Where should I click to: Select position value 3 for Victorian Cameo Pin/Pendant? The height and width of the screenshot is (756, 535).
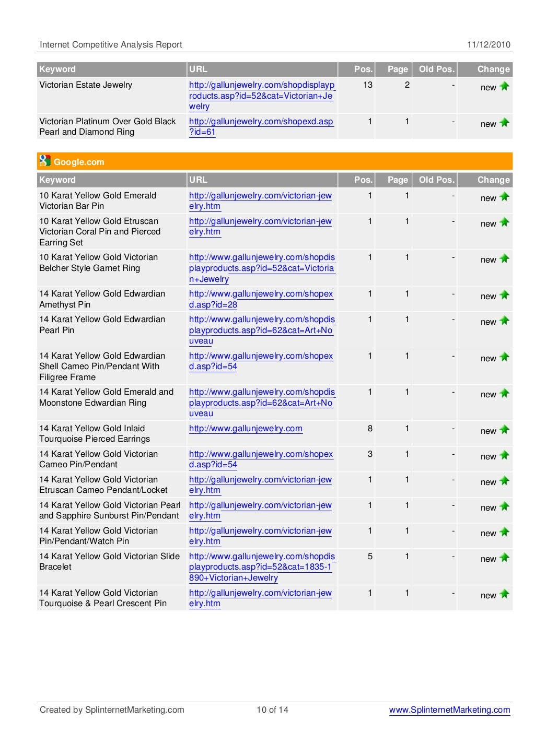[x=370, y=454]
